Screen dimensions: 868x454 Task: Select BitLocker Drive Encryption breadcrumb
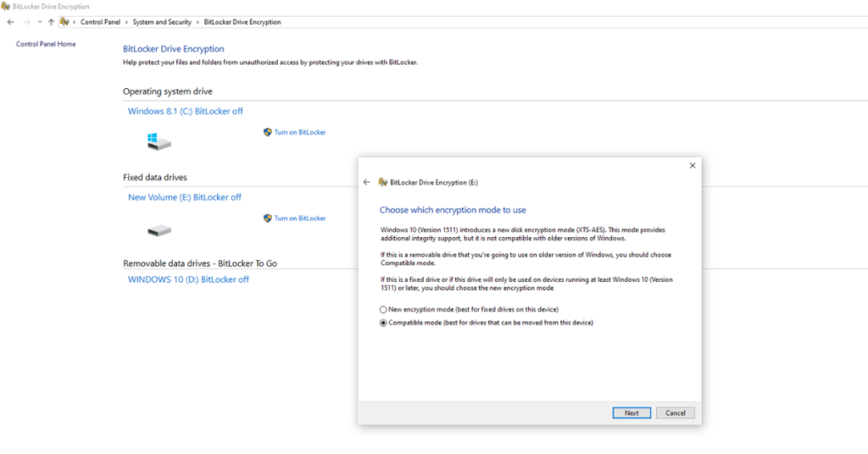(242, 22)
